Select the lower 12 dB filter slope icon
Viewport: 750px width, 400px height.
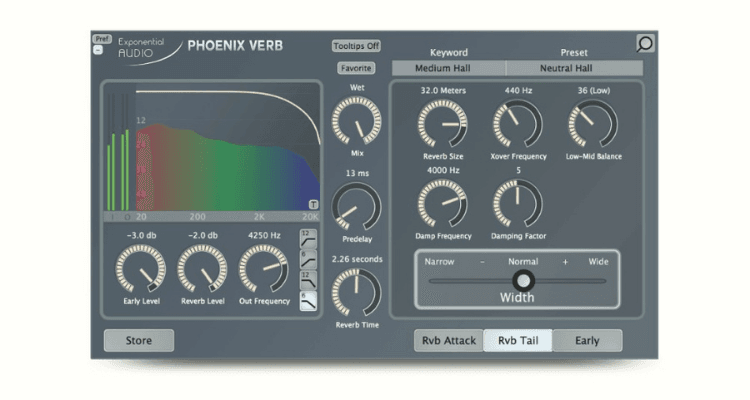point(310,279)
